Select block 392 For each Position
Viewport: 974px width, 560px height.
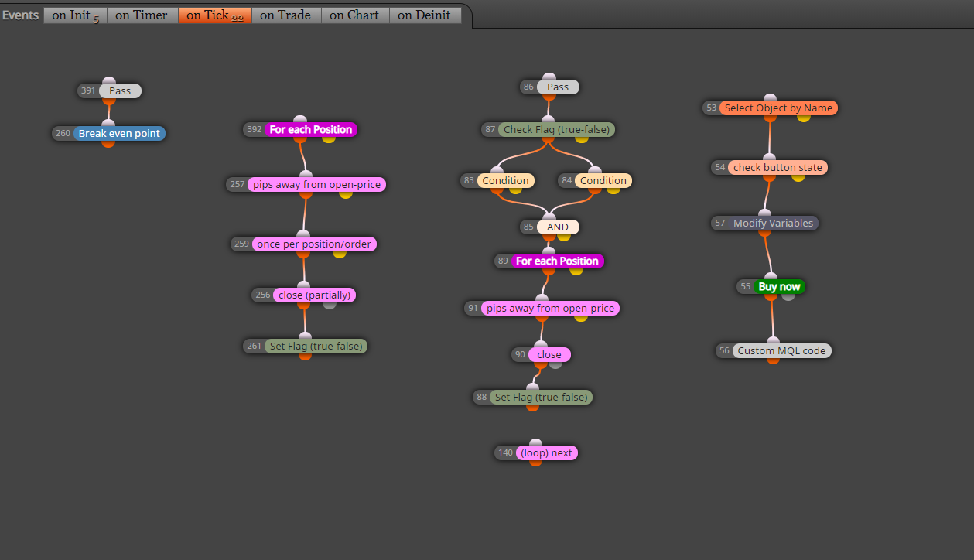tap(311, 129)
